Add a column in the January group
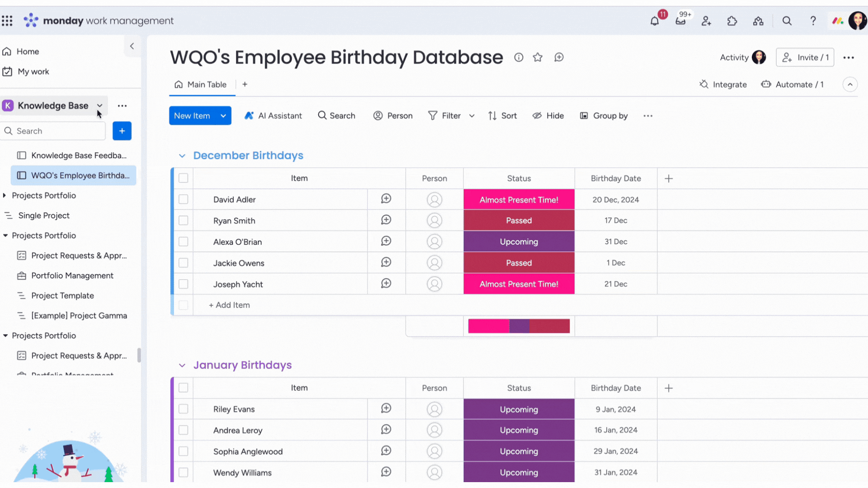868x488 pixels. (x=669, y=388)
